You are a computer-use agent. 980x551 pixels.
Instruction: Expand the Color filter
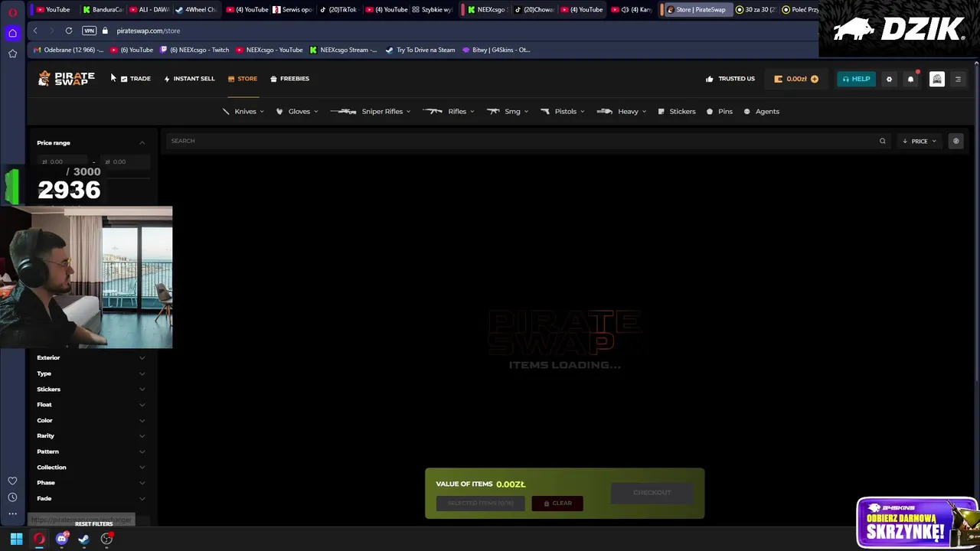point(91,420)
